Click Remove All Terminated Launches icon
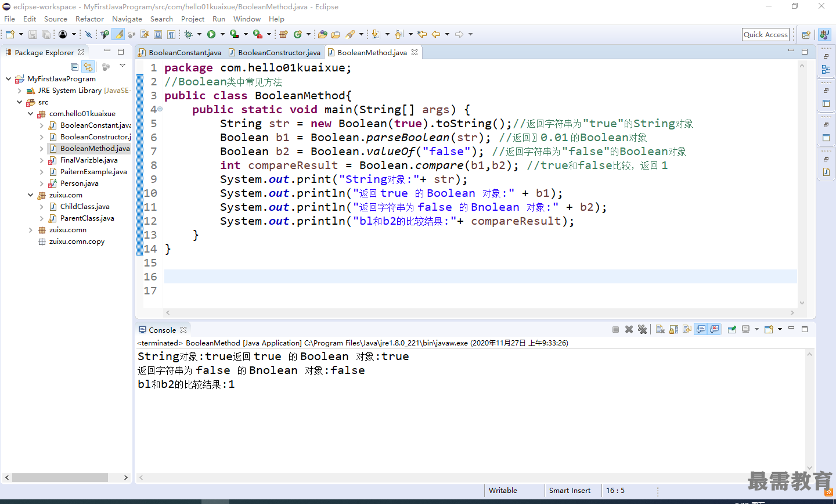The width and height of the screenshot is (836, 504). click(642, 329)
